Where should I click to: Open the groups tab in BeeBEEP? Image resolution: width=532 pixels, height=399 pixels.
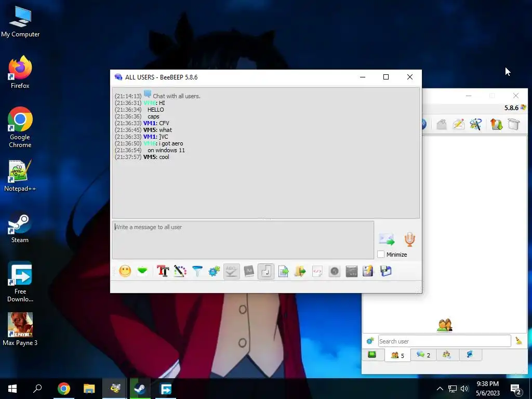click(x=447, y=355)
